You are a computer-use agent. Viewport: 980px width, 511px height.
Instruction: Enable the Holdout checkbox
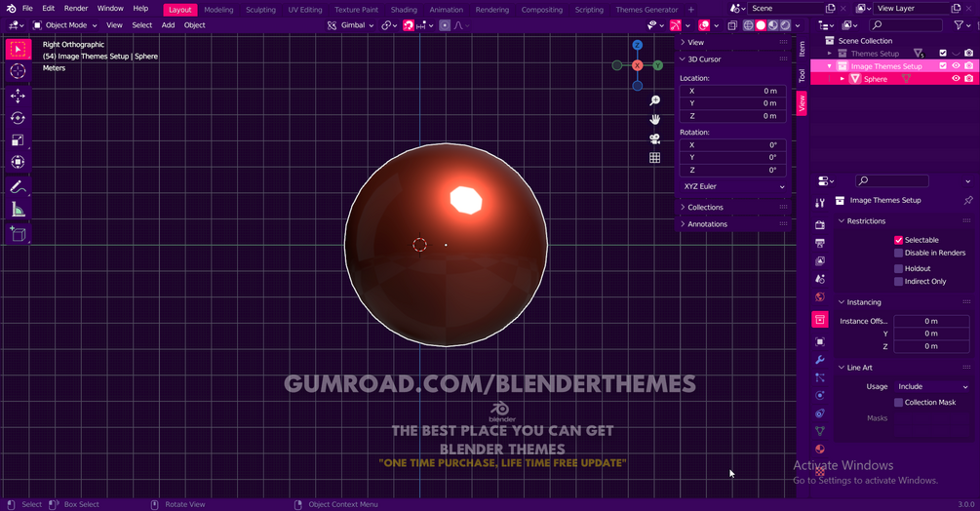[x=899, y=268]
